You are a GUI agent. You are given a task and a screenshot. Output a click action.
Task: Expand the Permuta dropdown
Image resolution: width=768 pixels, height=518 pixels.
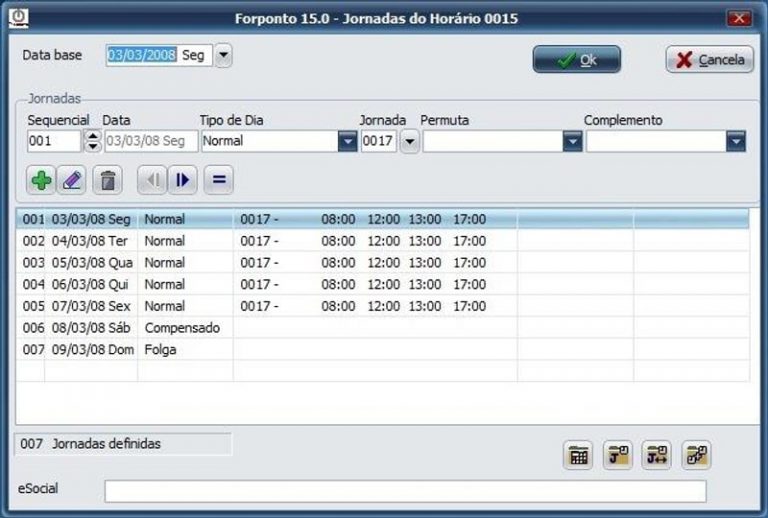[572, 142]
